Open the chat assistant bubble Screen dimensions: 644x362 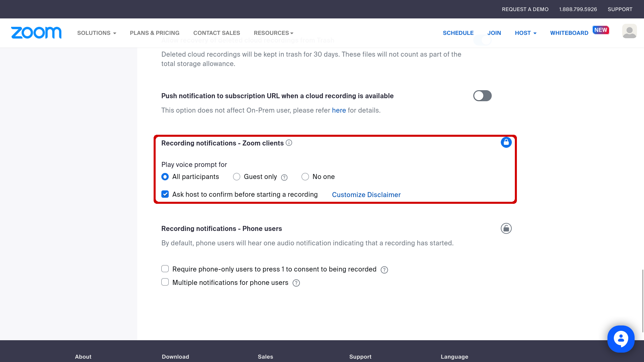tap(621, 339)
